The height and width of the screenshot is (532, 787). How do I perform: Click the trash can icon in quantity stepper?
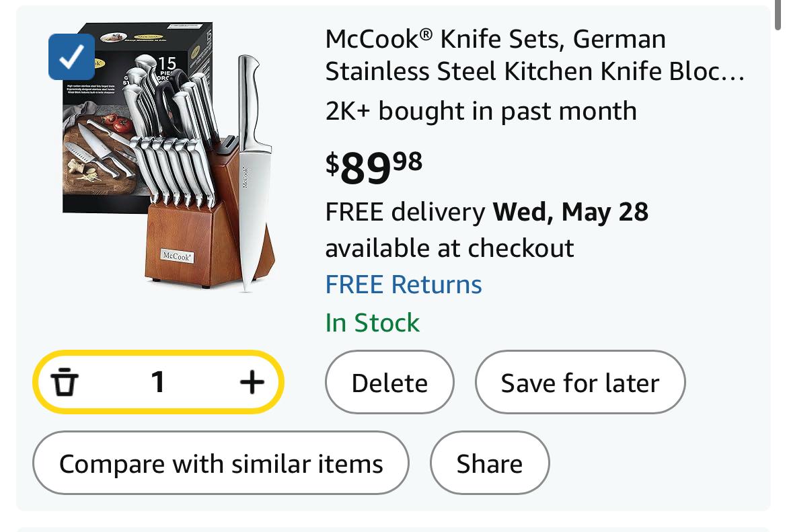click(x=65, y=383)
